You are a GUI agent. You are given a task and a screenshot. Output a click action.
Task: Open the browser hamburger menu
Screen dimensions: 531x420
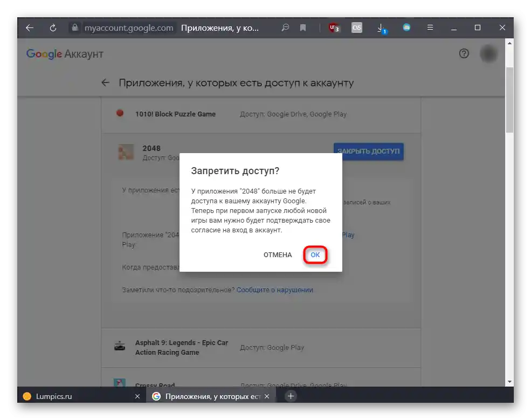click(x=430, y=27)
